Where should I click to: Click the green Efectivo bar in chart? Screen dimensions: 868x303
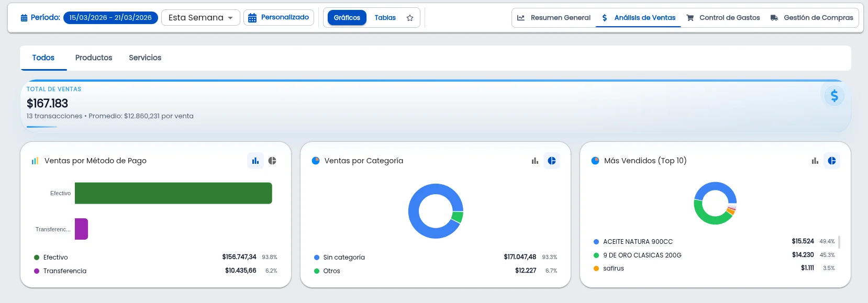tap(173, 193)
